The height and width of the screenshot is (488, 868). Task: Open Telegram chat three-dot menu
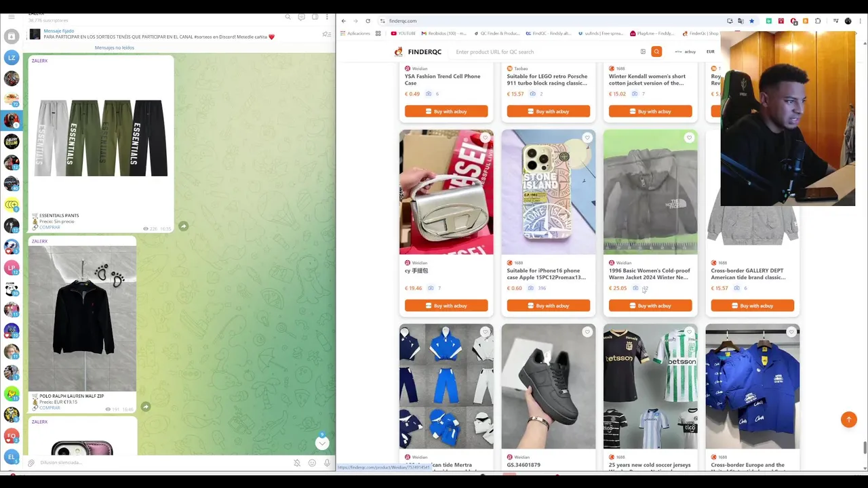click(x=327, y=17)
